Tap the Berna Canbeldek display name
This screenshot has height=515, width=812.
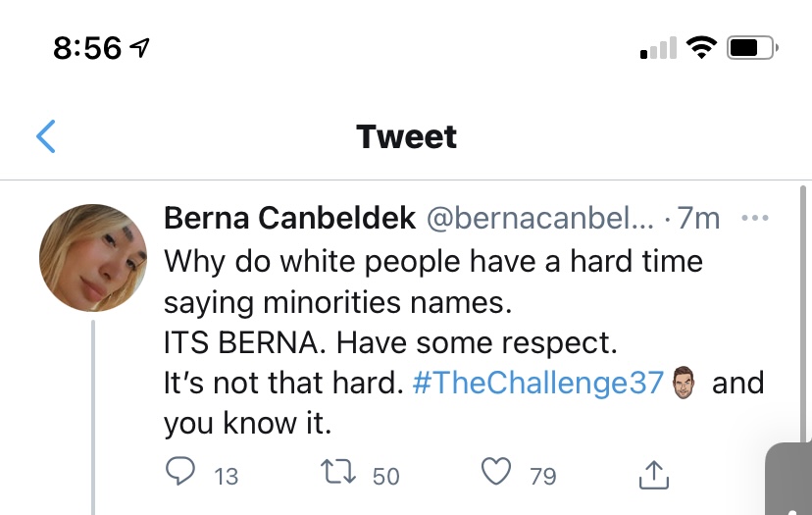289,218
